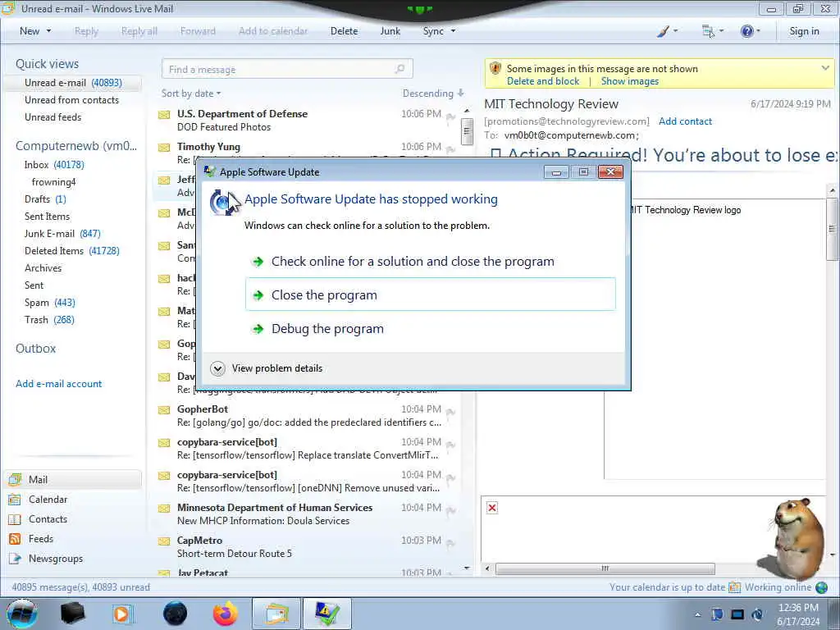840x630 pixels.
Task: Click the blue Help question mark icon
Action: [x=746, y=31]
